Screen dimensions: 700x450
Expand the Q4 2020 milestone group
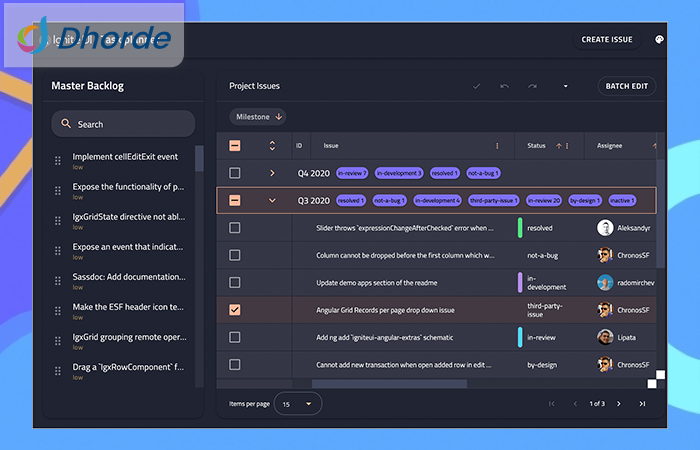click(272, 173)
